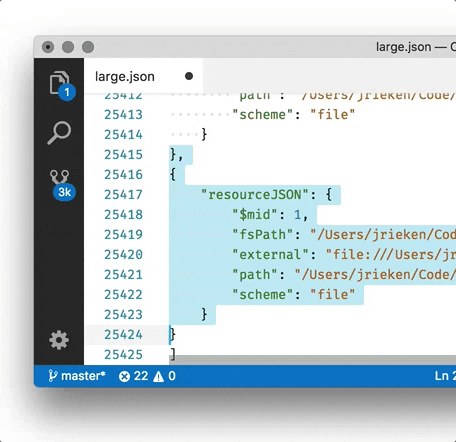Open the Search magnifier in sidebar
Screen dimensions: 456x442
pyautogui.click(x=59, y=133)
